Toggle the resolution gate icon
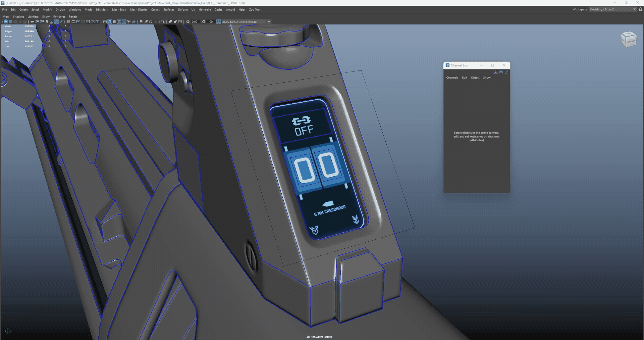 78,21
